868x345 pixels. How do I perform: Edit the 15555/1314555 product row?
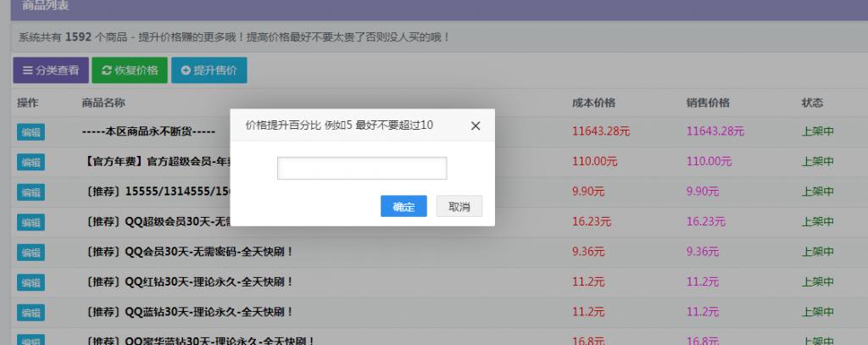click(31, 192)
